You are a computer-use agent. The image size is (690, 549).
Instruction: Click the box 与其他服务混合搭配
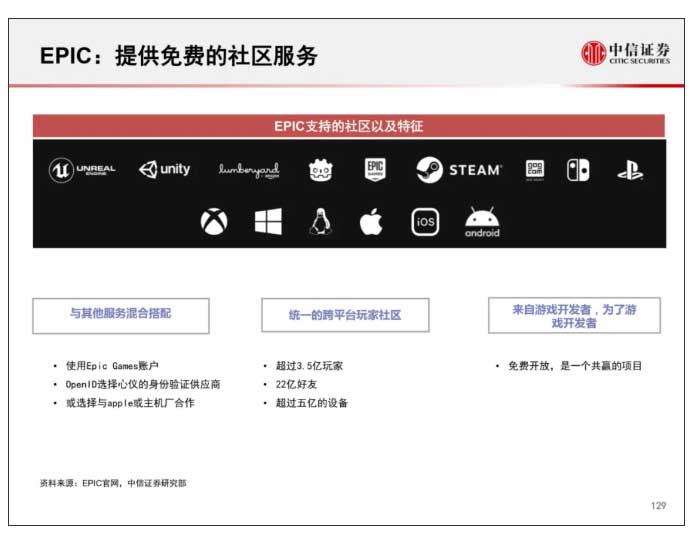click(x=121, y=316)
